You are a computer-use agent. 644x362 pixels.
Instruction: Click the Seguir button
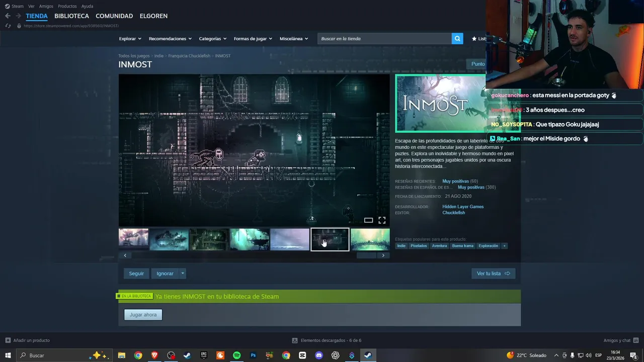click(136, 274)
